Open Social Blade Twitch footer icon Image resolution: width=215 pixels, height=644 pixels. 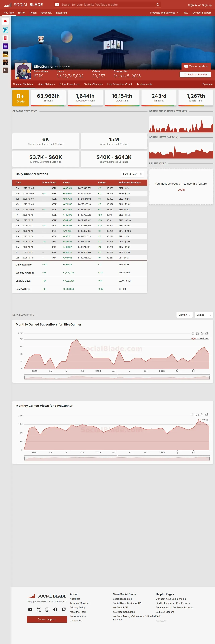[64, 610]
